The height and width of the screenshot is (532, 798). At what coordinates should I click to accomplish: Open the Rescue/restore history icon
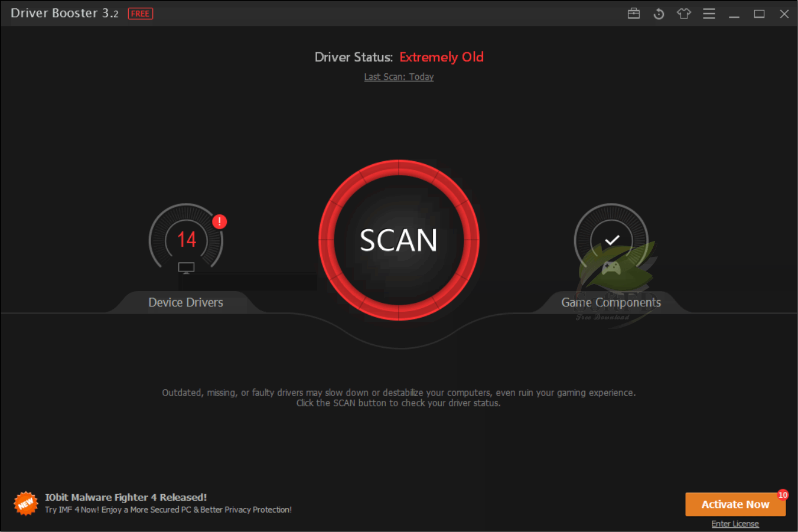point(659,14)
